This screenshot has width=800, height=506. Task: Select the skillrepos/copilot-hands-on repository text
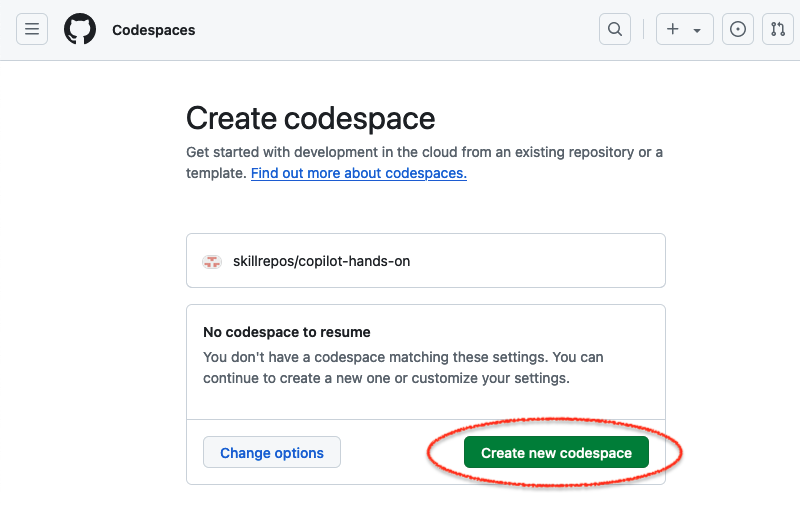[x=321, y=261]
